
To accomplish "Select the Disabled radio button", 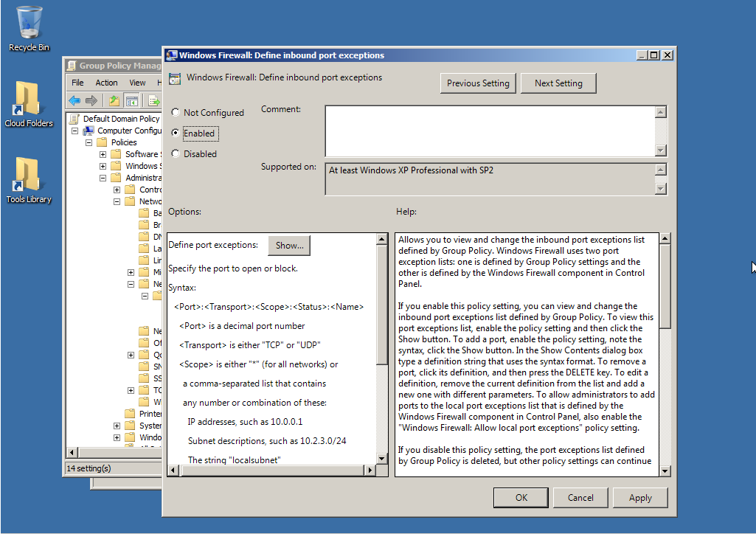I will [175, 153].
